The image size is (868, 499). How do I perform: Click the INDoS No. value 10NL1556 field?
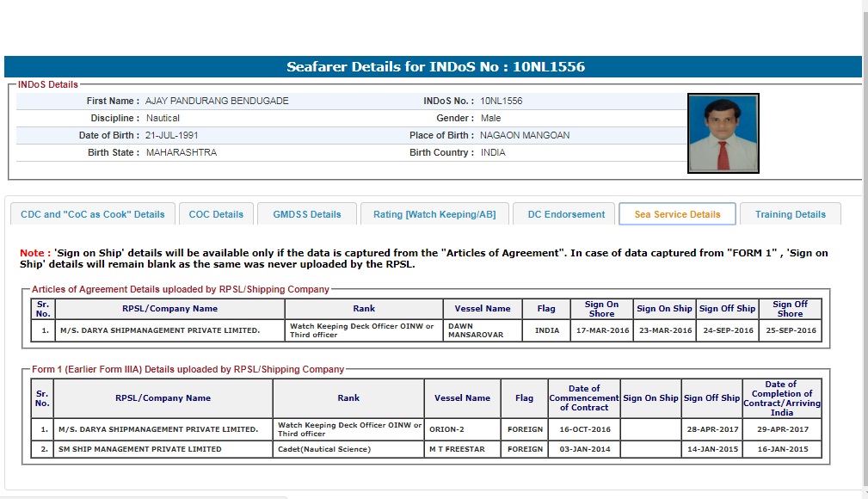(x=502, y=101)
